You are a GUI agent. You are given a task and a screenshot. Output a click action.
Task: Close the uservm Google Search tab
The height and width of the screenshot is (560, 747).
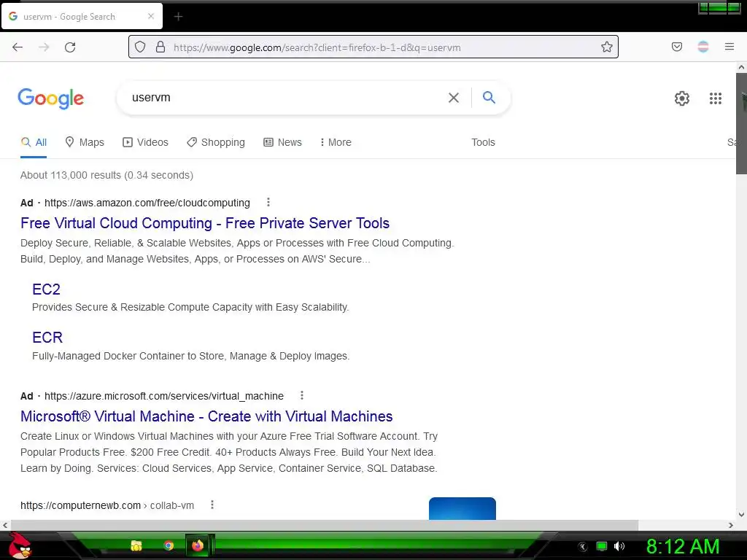pos(151,16)
